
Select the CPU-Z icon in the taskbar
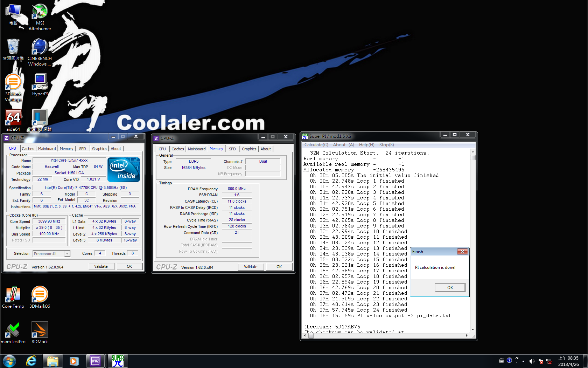click(95, 361)
